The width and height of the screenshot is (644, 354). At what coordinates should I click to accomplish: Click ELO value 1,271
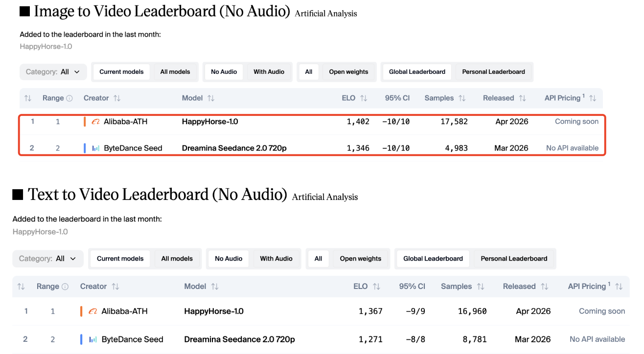coord(370,339)
